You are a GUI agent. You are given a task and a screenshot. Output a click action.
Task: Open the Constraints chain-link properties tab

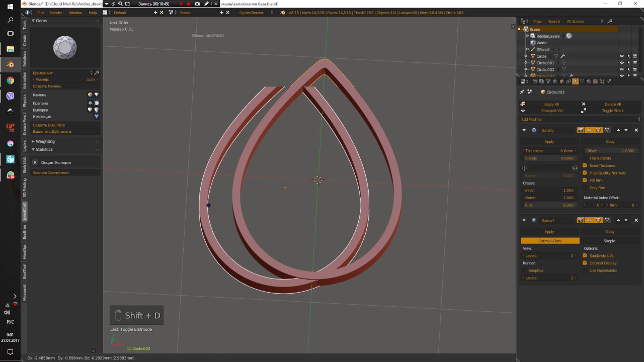point(569,81)
